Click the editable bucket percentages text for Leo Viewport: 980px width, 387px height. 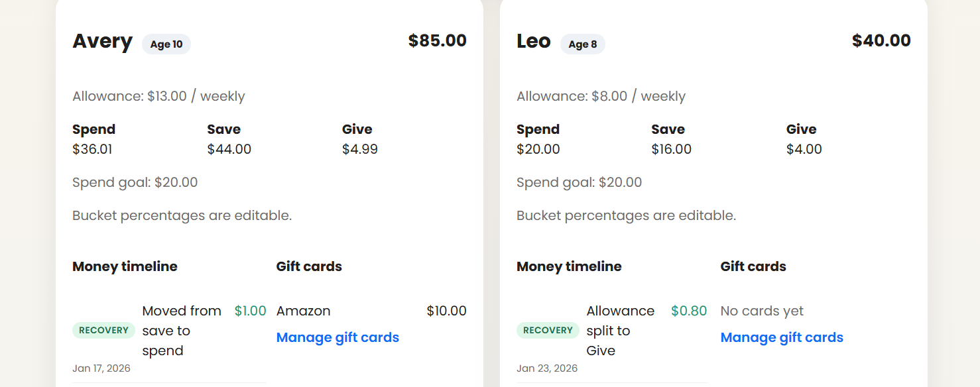[x=626, y=215]
